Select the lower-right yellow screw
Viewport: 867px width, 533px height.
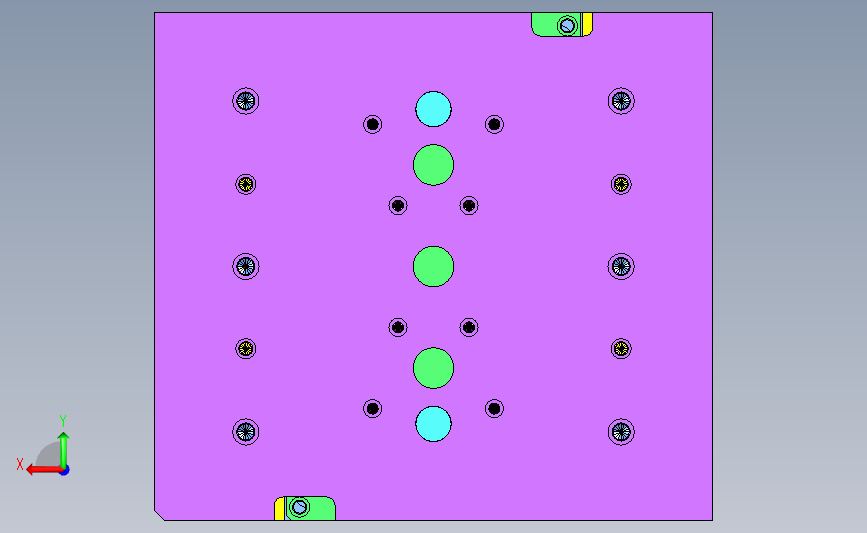pyautogui.click(x=621, y=349)
